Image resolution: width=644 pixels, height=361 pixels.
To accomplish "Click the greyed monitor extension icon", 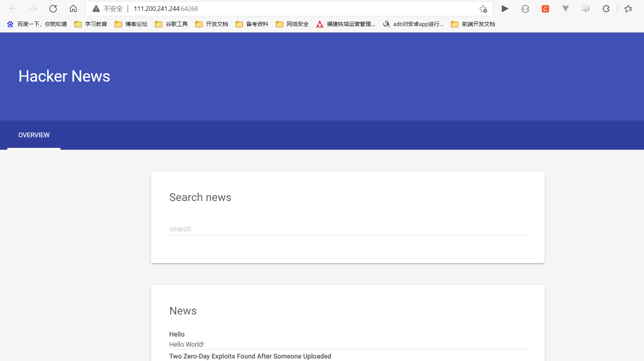I will click(x=586, y=9).
